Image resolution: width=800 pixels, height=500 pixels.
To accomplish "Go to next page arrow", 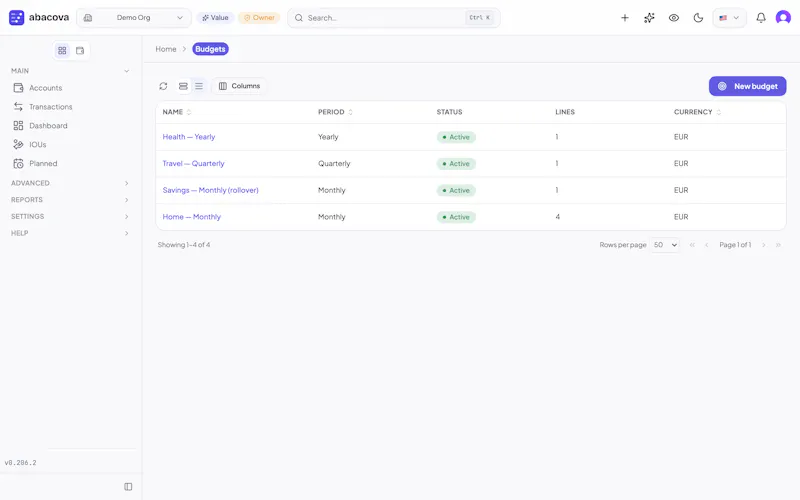I will click(764, 245).
